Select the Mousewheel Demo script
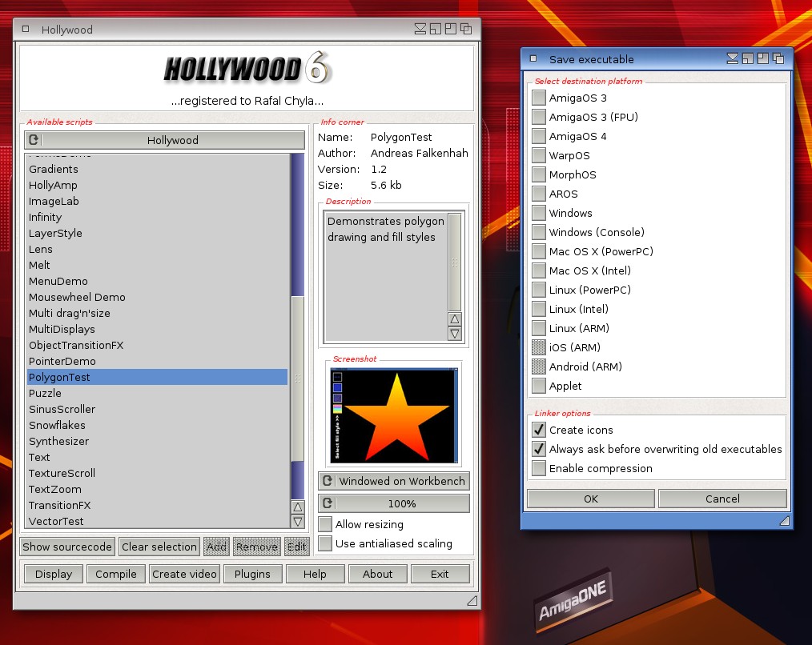 (x=157, y=297)
